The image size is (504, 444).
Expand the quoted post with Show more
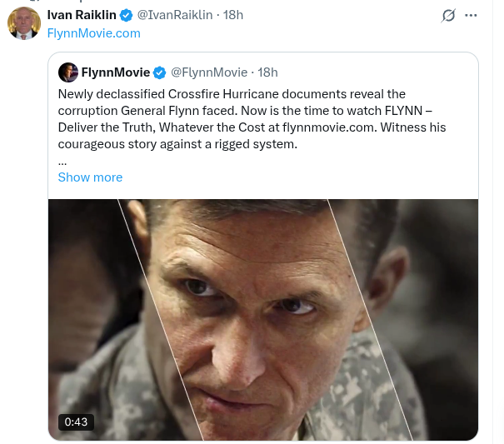(90, 177)
